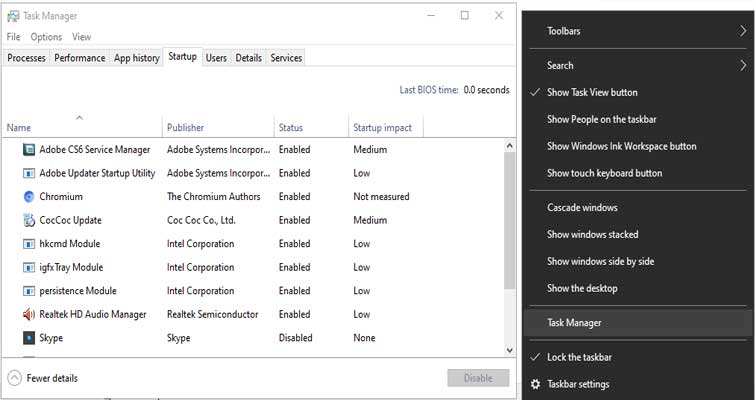Switch to the Services tab
This screenshot has height=400, width=755.
pos(286,58)
